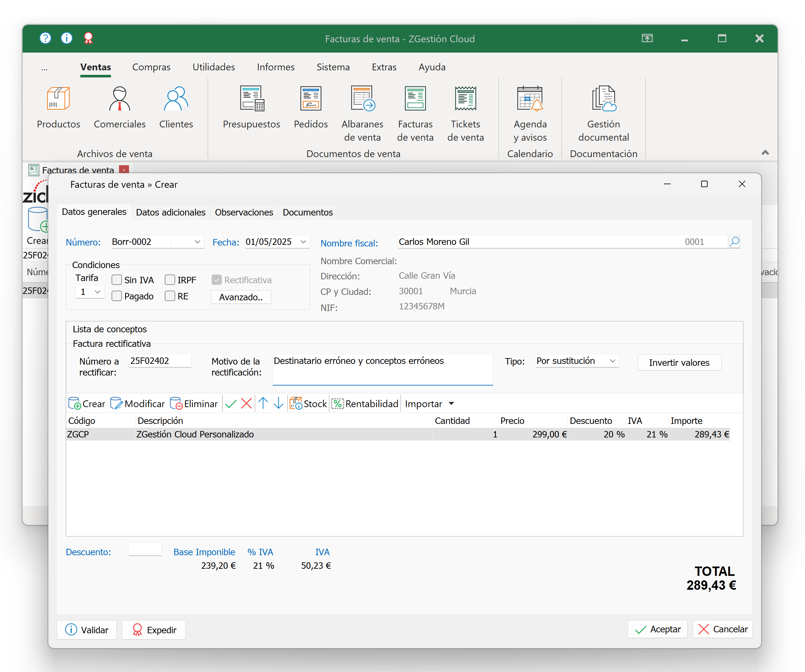
Task: Toggle the Rectificativa checkbox
Action: [x=217, y=280]
